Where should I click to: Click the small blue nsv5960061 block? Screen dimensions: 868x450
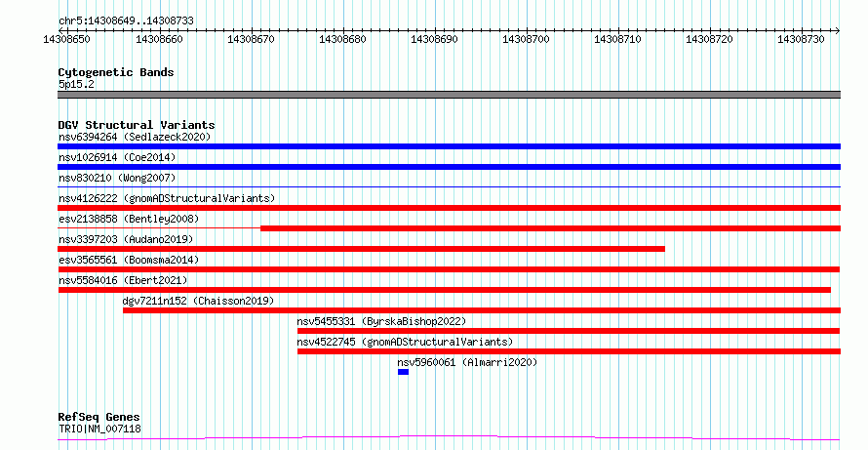click(x=403, y=372)
